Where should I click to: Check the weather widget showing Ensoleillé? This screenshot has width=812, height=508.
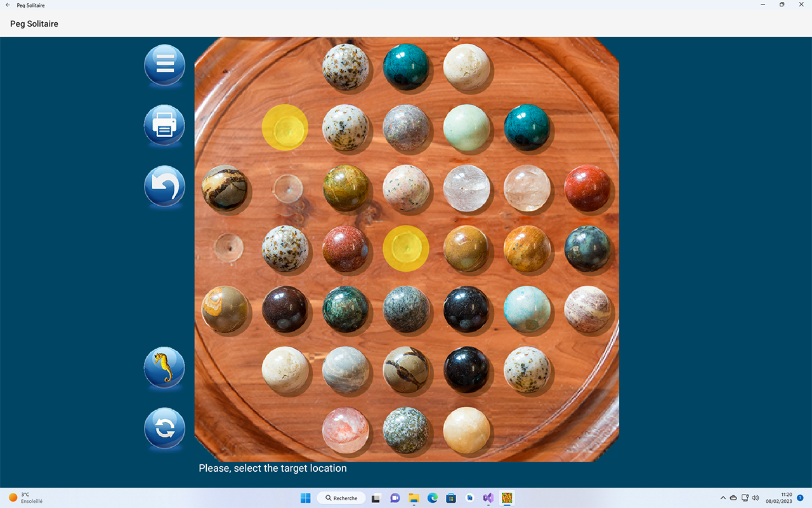point(25,498)
